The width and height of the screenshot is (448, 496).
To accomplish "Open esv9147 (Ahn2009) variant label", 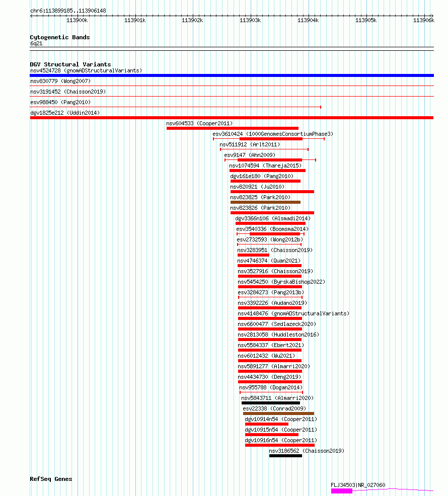I will [250, 155].
